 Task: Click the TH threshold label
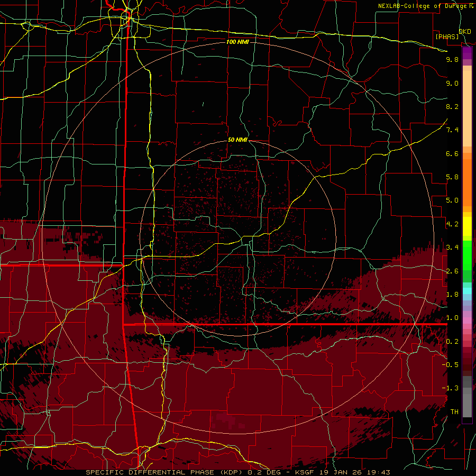tap(454, 412)
